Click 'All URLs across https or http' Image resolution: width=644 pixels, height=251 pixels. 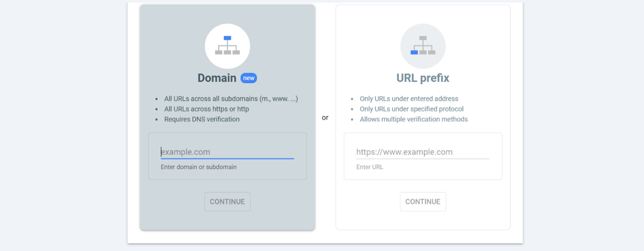207,109
